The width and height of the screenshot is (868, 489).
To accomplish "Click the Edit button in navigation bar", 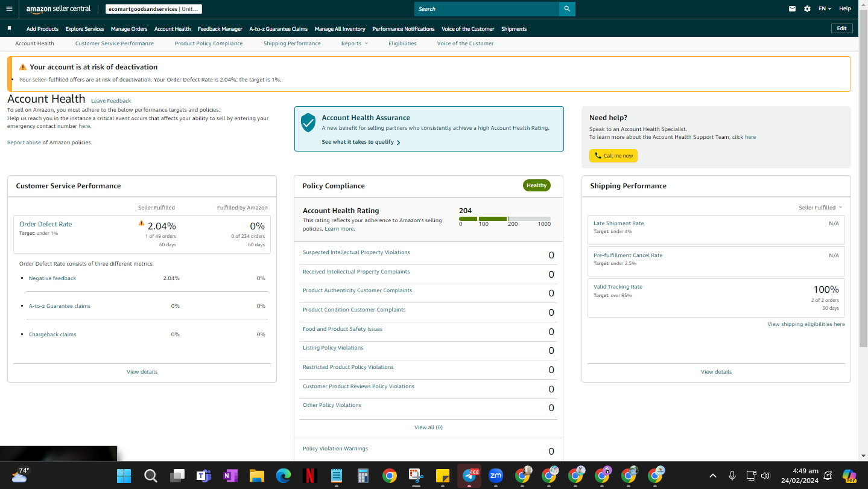I will pos(842,28).
